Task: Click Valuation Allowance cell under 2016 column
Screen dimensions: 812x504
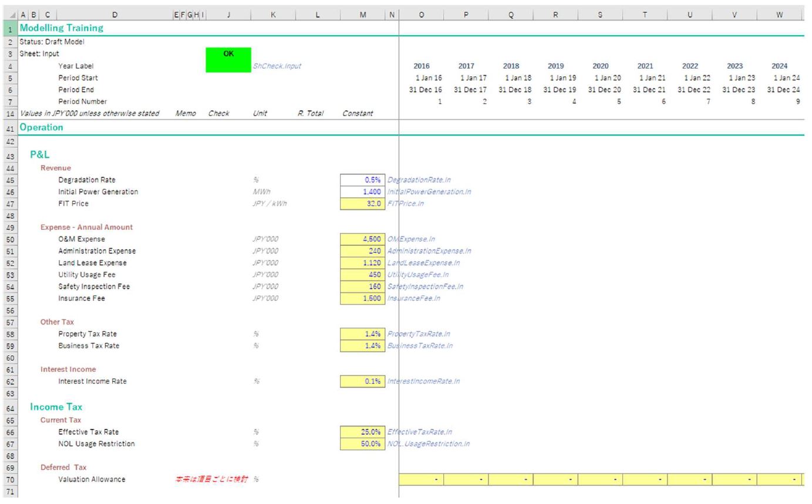Action: pos(422,479)
